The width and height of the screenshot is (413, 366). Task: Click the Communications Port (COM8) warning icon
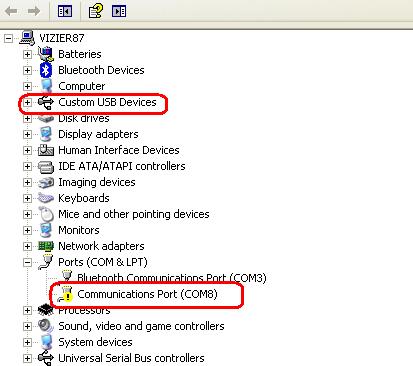point(66,294)
